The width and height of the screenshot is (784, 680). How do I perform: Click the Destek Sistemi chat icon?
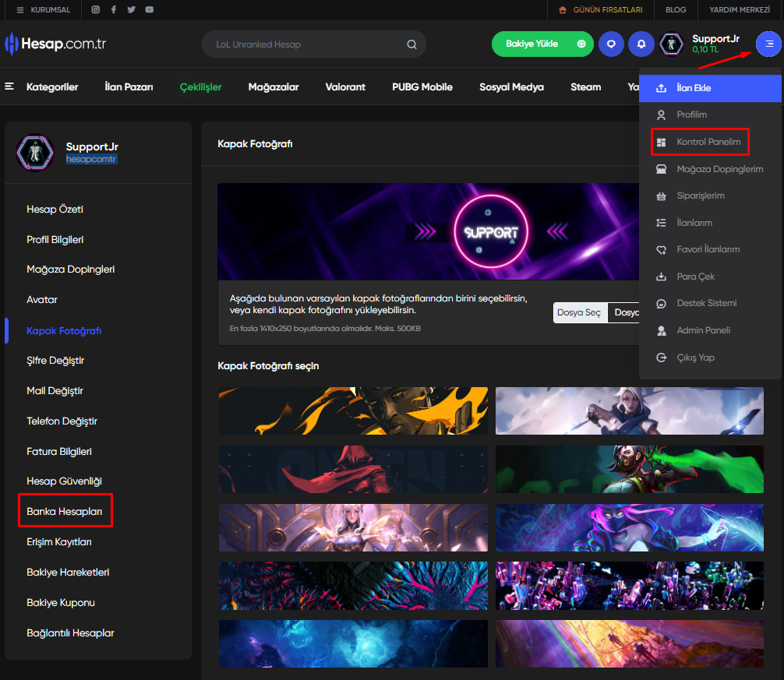pos(661,304)
